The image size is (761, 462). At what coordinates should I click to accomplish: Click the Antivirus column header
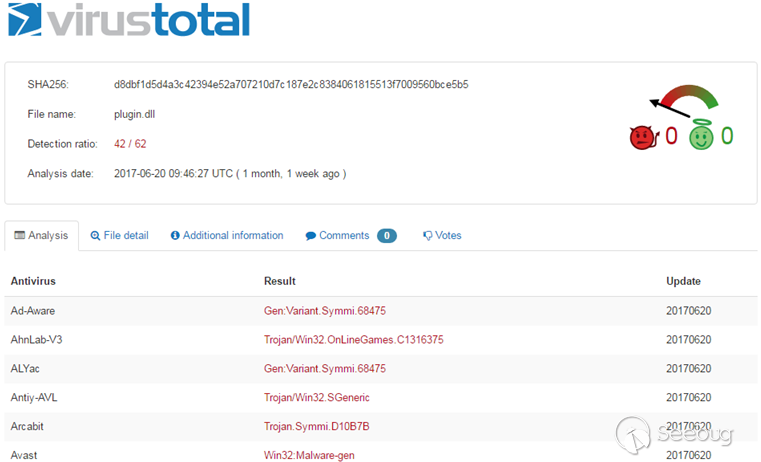pos(33,281)
